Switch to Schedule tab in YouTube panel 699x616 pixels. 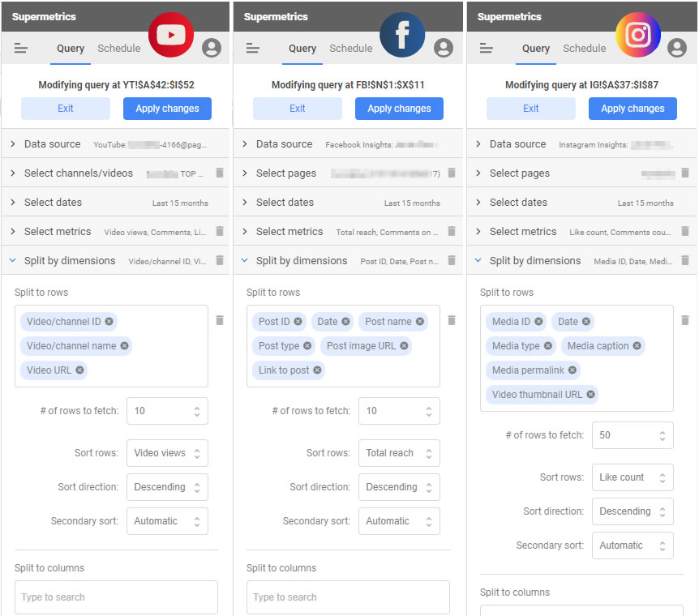click(x=119, y=48)
